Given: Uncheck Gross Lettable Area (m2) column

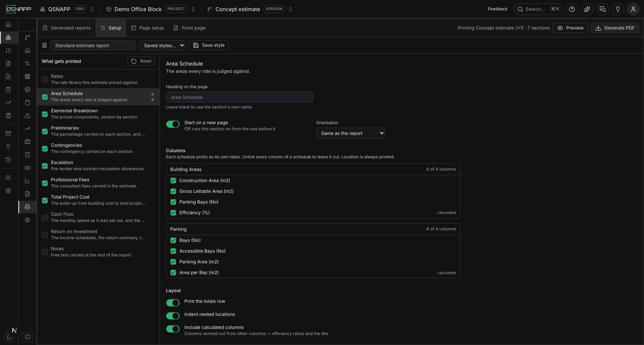Looking at the screenshot, I should click(173, 191).
